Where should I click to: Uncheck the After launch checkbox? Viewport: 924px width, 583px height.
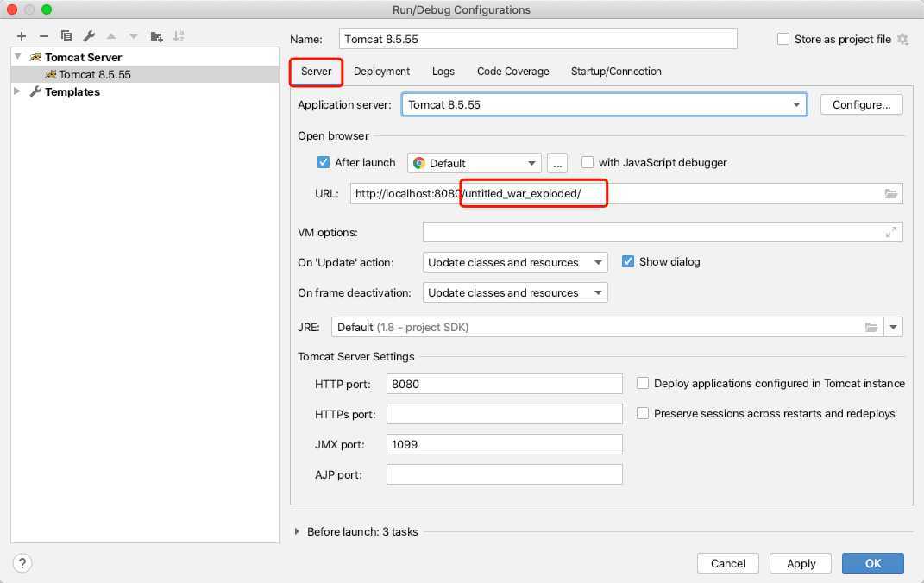pos(323,162)
